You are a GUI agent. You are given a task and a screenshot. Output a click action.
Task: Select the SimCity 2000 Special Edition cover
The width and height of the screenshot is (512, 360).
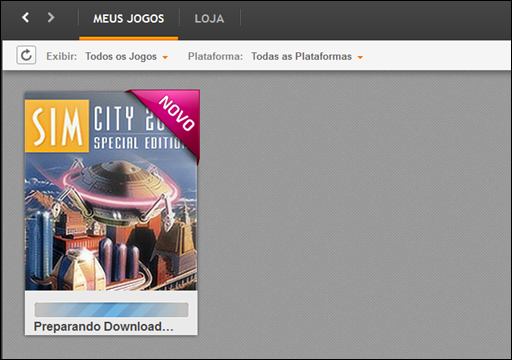(x=111, y=191)
